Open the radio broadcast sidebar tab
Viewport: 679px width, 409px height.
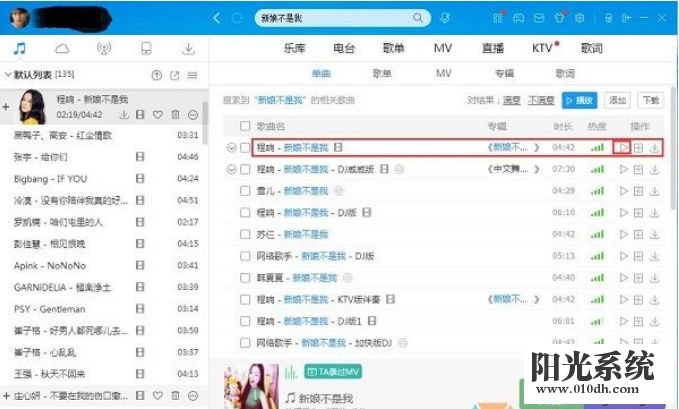tap(104, 48)
